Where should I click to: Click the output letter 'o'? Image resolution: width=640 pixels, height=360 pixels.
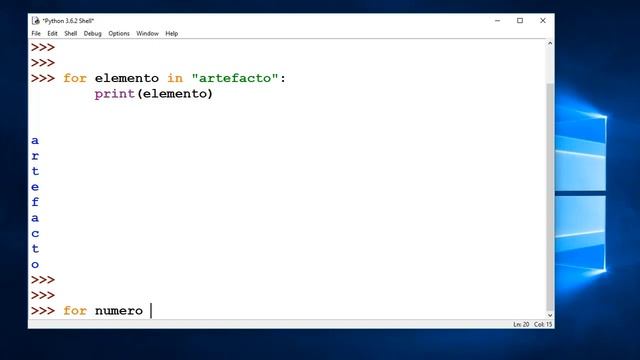pos(35,264)
